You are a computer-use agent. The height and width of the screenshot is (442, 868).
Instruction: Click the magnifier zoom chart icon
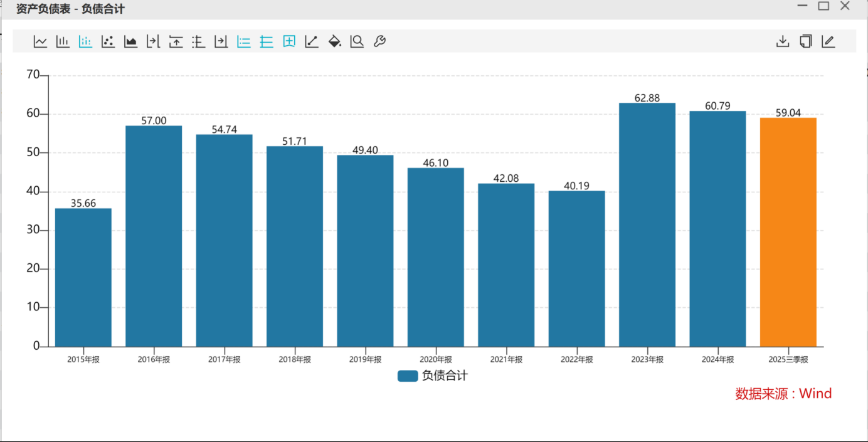(x=357, y=41)
